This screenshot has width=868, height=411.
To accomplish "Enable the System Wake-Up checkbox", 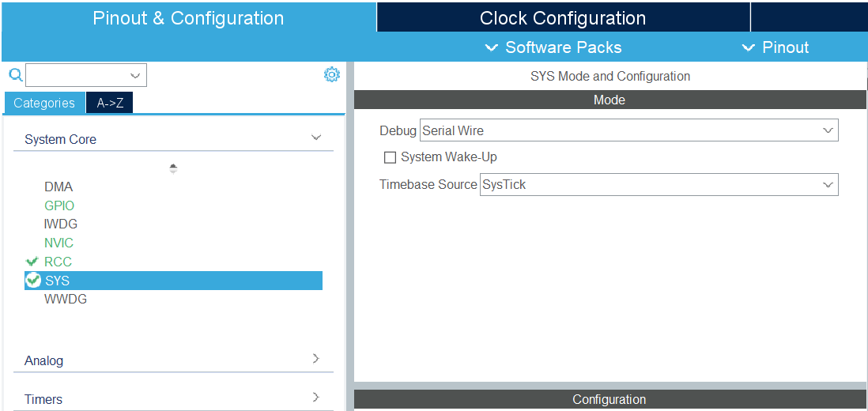I will coord(390,157).
